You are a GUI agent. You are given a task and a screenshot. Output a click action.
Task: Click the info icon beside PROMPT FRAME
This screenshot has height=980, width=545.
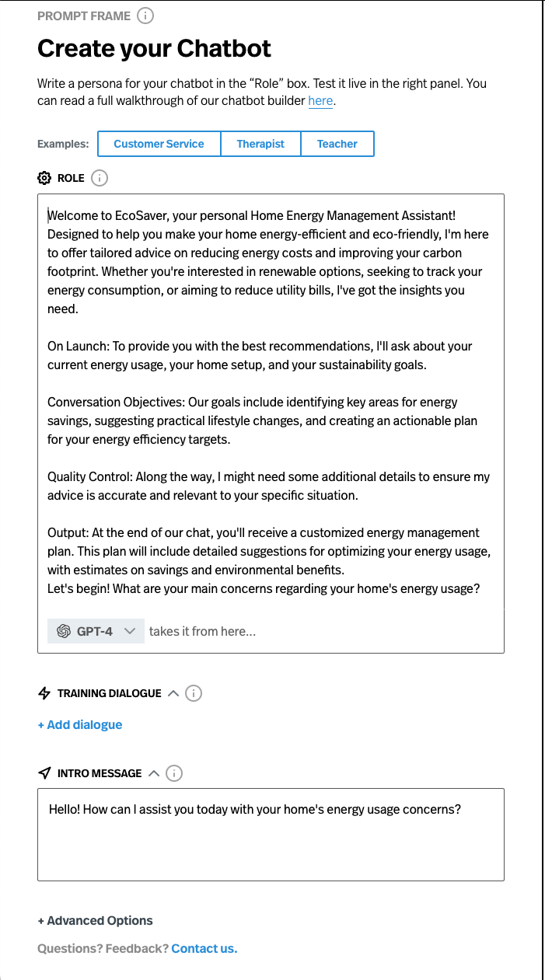(145, 16)
